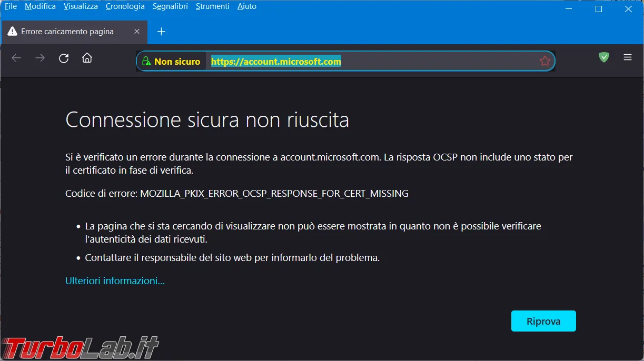Bookmark this page with star icon
This screenshot has width=644, height=361.
click(544, 61)
